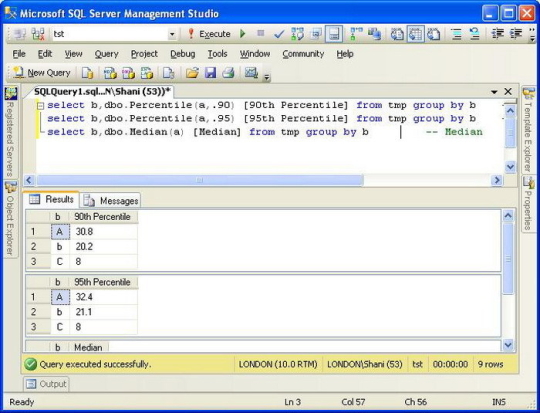Switch to the Results tab
540x413 pixels.
[52, 199]
